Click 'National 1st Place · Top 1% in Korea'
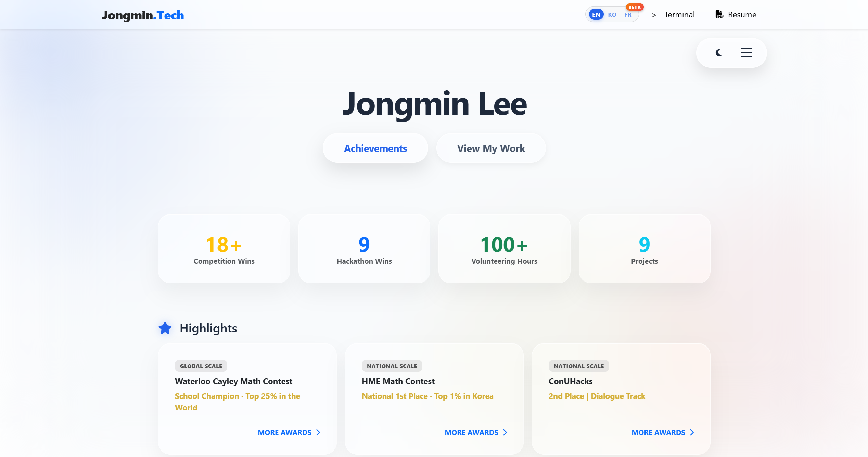 427,396
